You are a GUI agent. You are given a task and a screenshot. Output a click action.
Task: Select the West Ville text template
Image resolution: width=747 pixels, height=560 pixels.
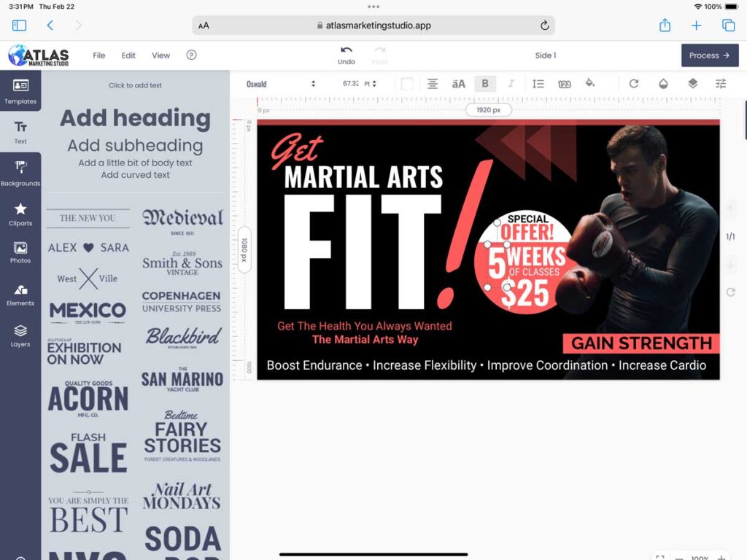click(88, 279)
